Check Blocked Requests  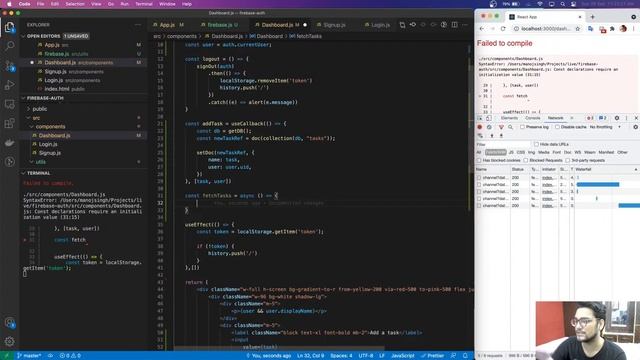point(526,160)
